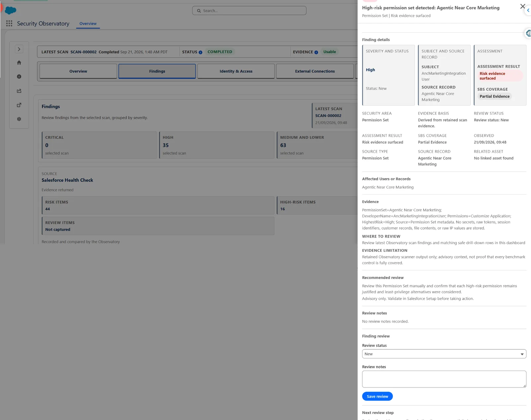Click 'No linked asset found' text
This screenshot has height=420, width=531.
coord(493,158)
